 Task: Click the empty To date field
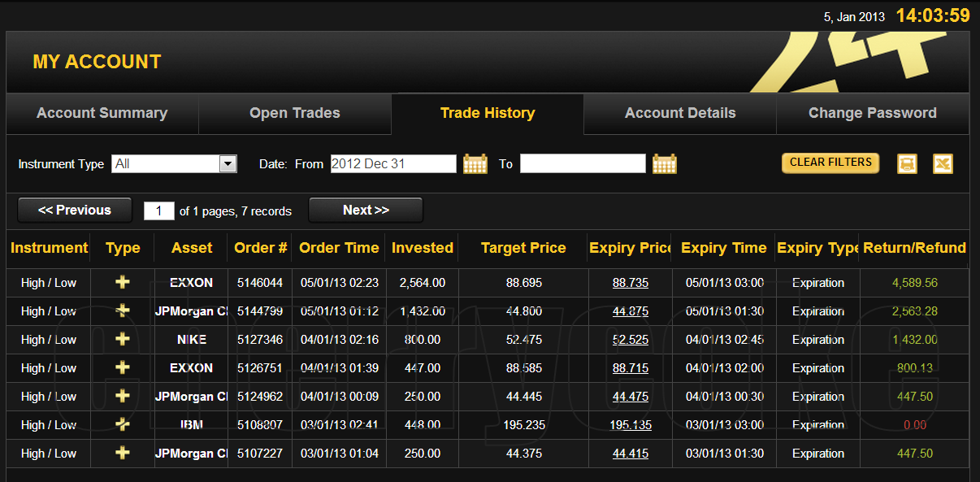pos(583,163)
